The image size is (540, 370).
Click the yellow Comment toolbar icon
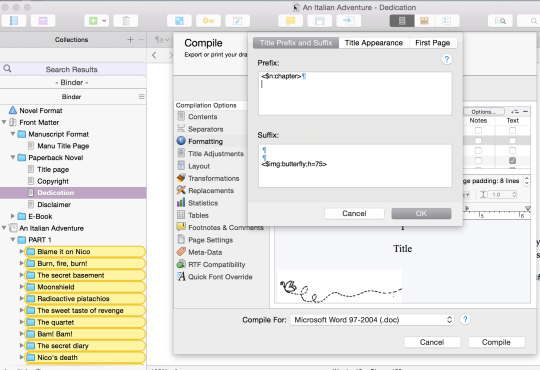coord(290,21)
